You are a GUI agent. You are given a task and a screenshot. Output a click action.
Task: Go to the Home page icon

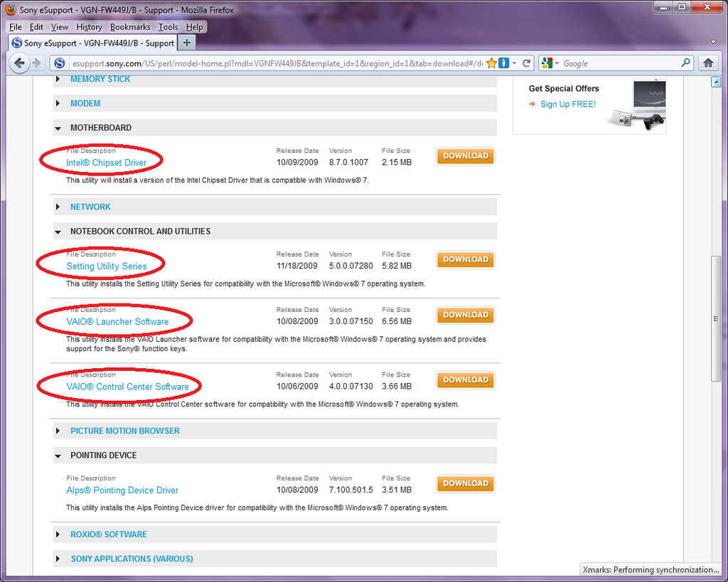click(708, 63)
